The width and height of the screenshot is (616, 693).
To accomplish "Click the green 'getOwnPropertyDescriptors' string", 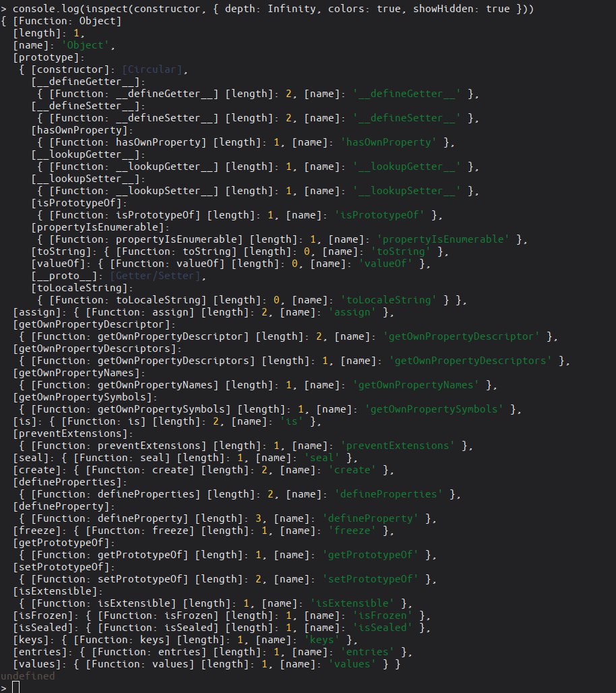I will (470, 361).
